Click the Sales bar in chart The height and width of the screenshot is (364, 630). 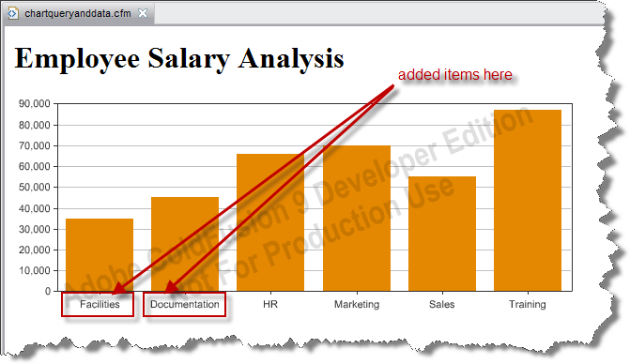[x=442, y=234]
